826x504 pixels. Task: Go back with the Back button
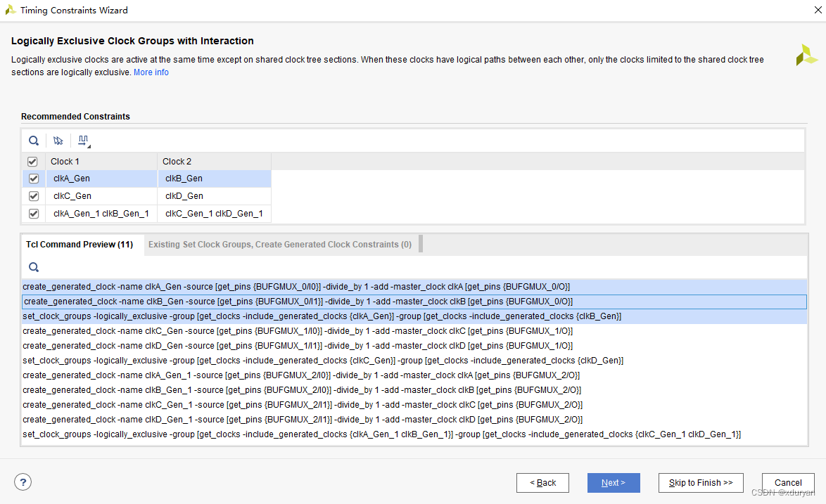[x=542, y=483]
